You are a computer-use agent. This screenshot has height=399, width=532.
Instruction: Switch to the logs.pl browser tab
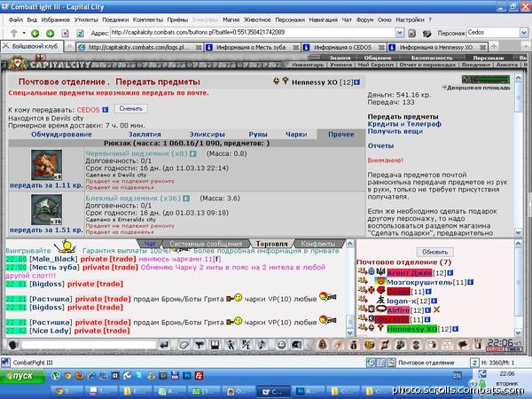(138, 48)
